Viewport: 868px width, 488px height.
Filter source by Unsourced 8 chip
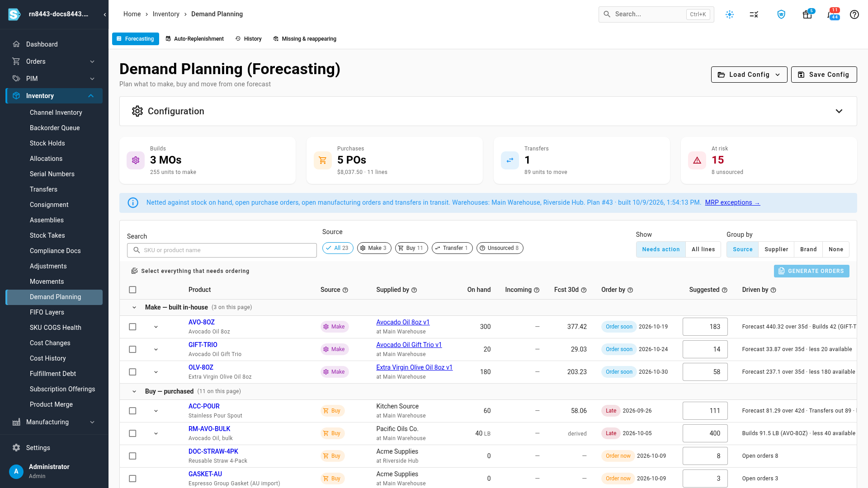click(500, 248)
